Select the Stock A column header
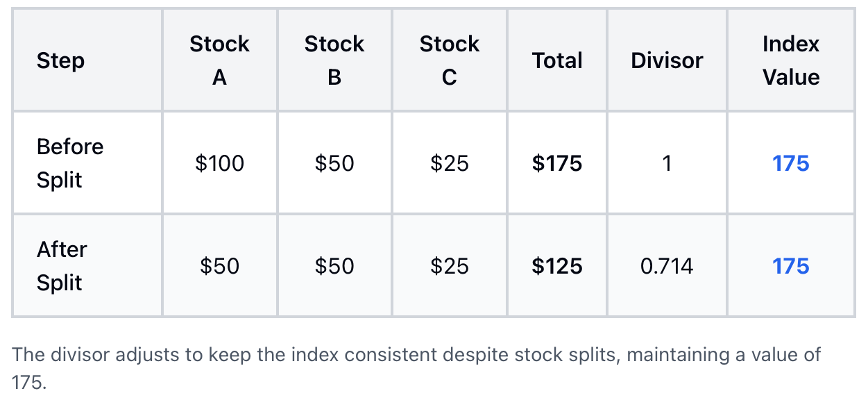 [x=219, y=60]
